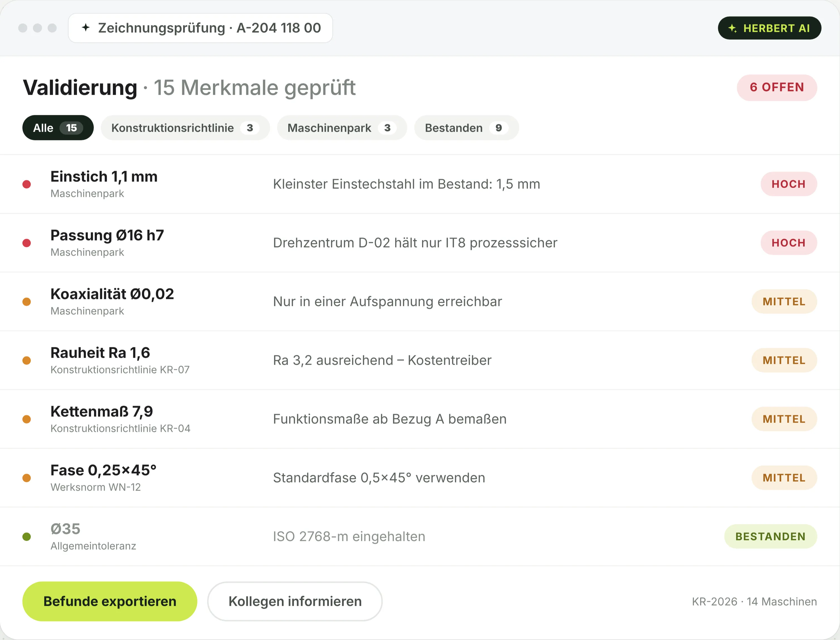This screenshot has width=840, height=640.
Task: Click HOCH badge on Passung row
Action: point(788,243)
